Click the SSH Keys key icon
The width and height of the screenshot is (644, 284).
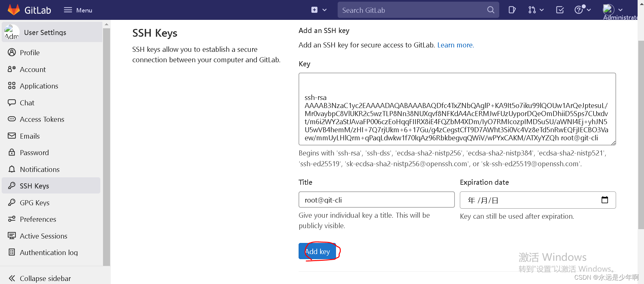(12, 186)
